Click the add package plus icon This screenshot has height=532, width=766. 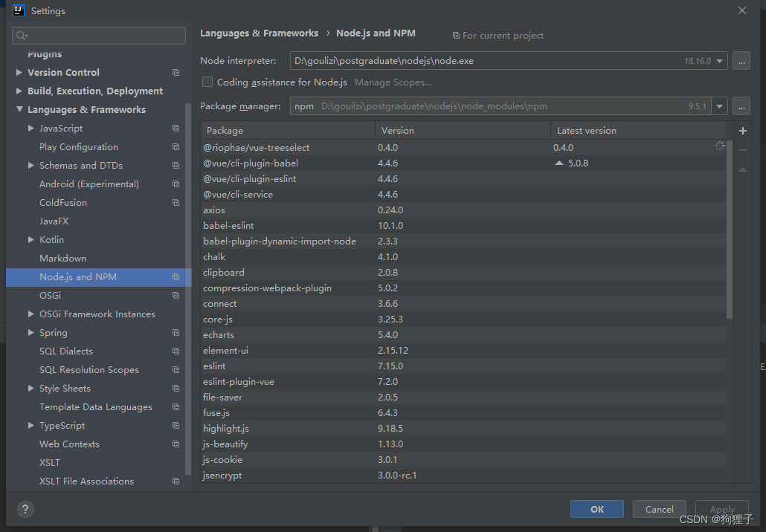(x=742, y=131)
